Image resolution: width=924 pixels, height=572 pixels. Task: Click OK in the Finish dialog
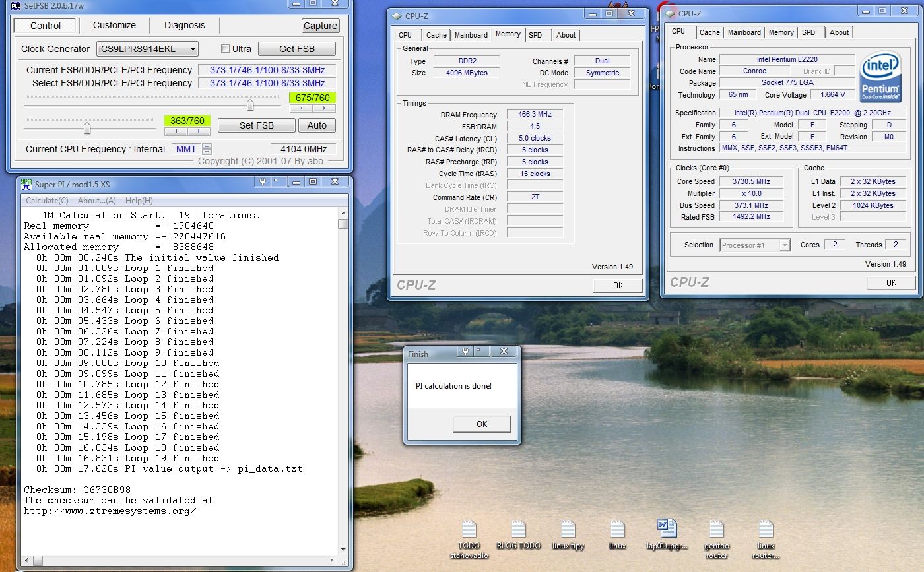[482, 424]
